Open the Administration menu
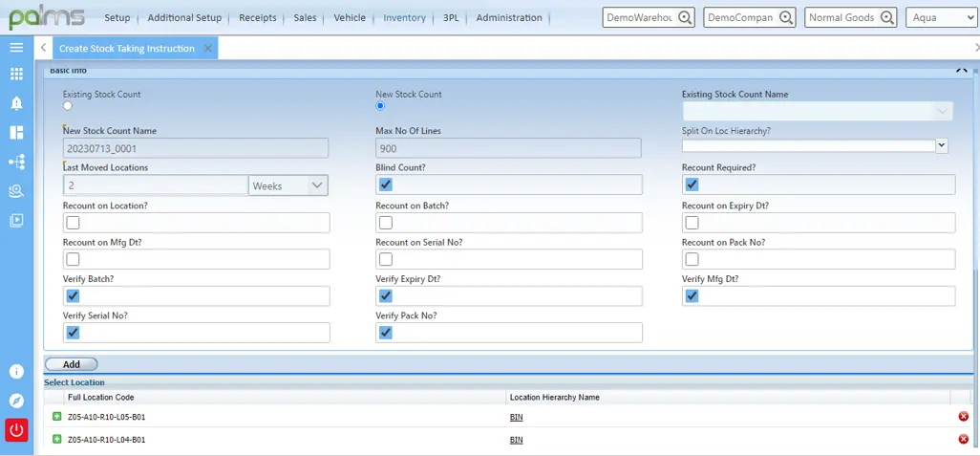Screen dimensions: 980x456 (x=508, y=17)
